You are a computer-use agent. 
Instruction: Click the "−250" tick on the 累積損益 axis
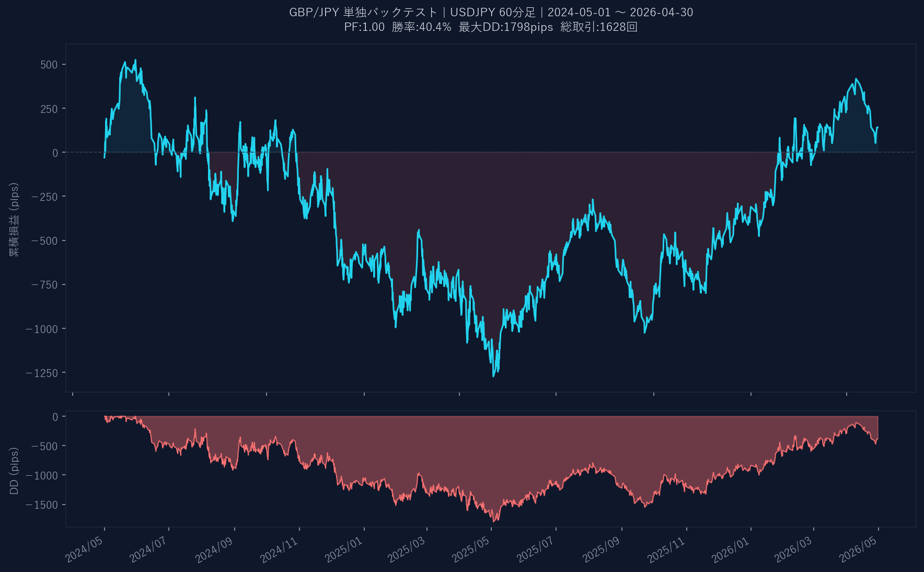coord(45,197)
